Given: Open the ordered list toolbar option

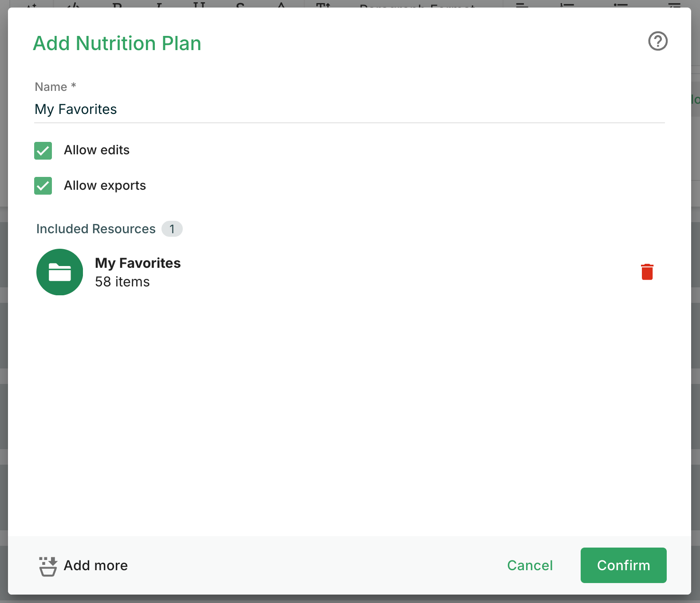Looking at the screenshot, I should [567, 4].
